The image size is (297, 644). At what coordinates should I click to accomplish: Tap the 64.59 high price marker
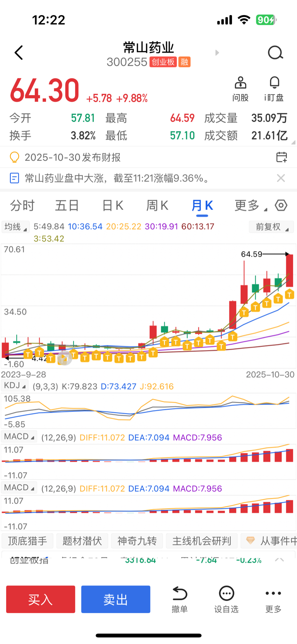click(x=251, y=254)
